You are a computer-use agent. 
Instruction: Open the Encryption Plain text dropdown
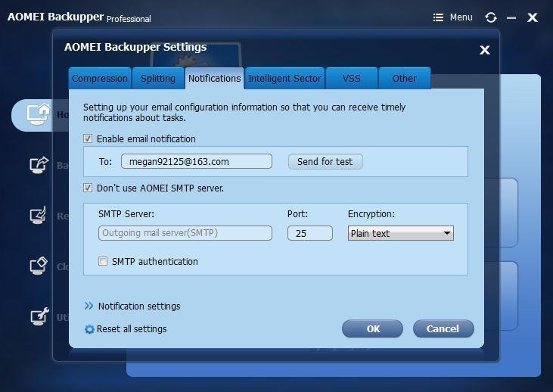click(x=401, y=233)
